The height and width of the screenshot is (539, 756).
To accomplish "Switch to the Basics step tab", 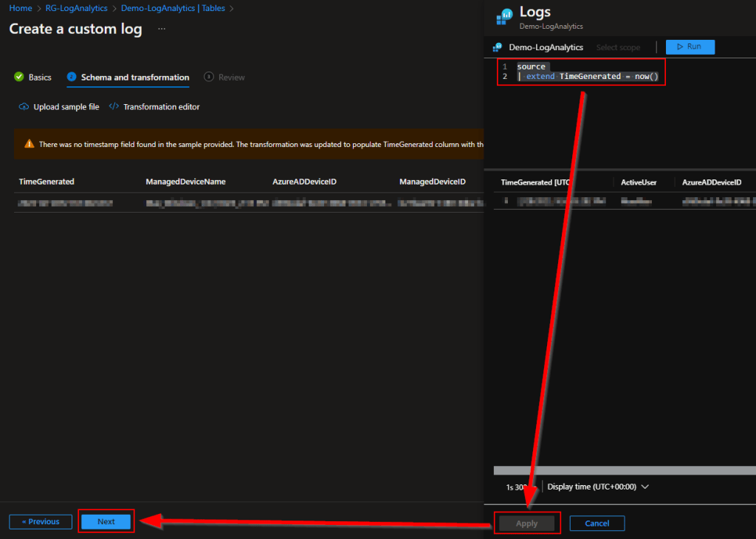I will [40, 78].
